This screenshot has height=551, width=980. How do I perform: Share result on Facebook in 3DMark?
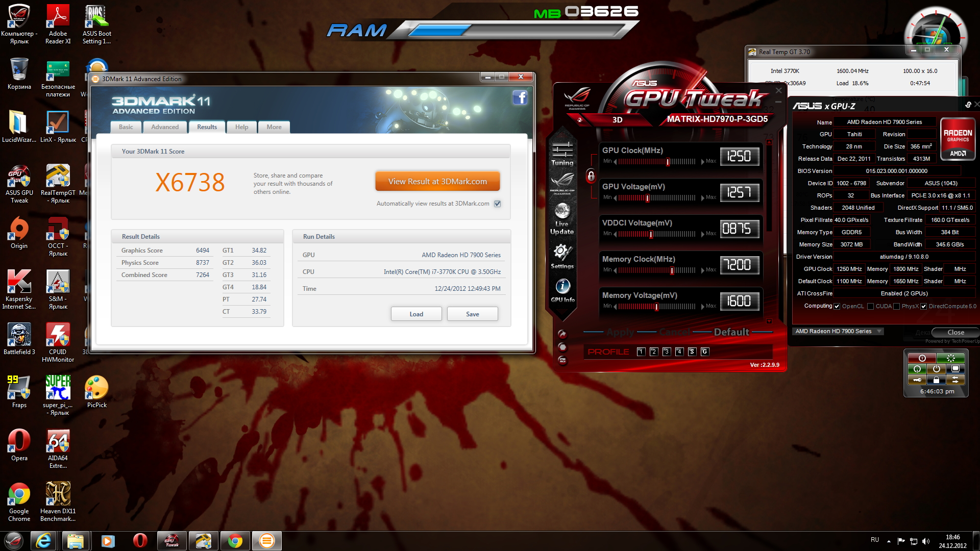520,97
